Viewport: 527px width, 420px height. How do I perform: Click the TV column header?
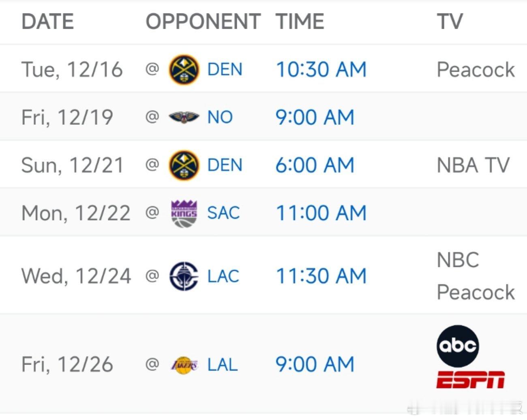450,21
